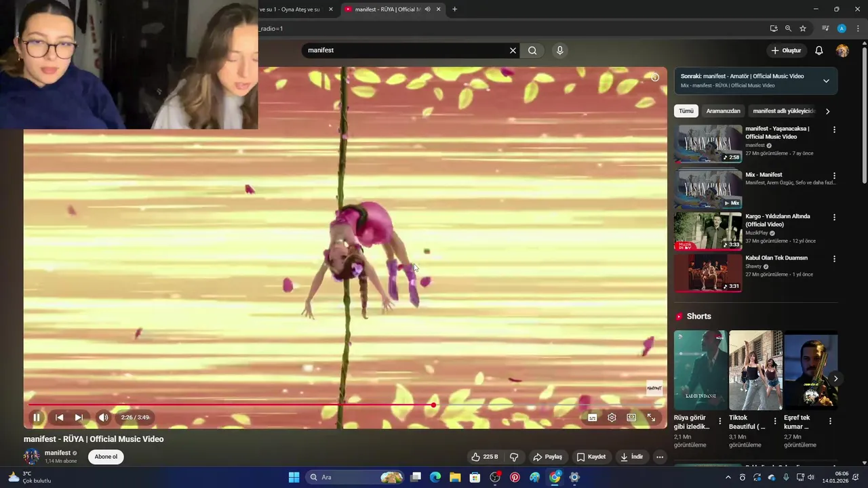Viewport: 868px width, 488px height.
Task: Open options for Rüya görür short
Action: coord(720,422)
